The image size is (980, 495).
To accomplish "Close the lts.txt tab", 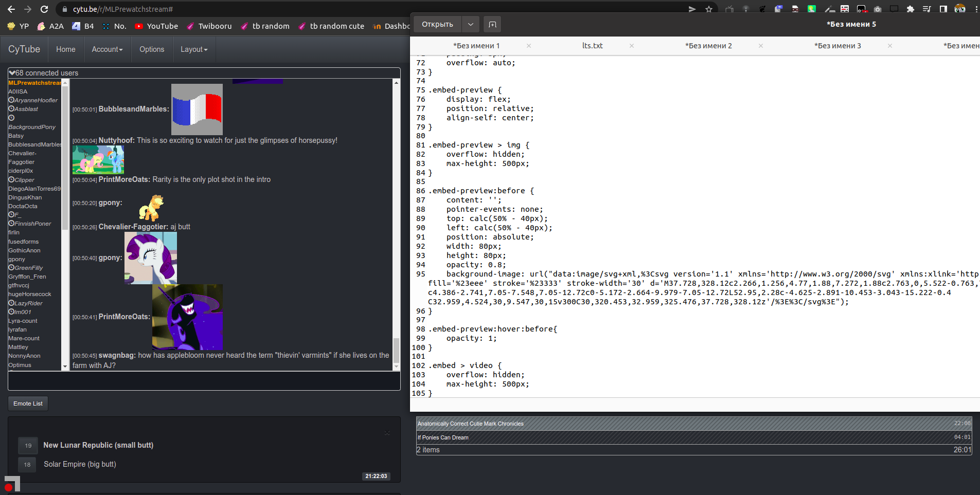I will [632, 46].
